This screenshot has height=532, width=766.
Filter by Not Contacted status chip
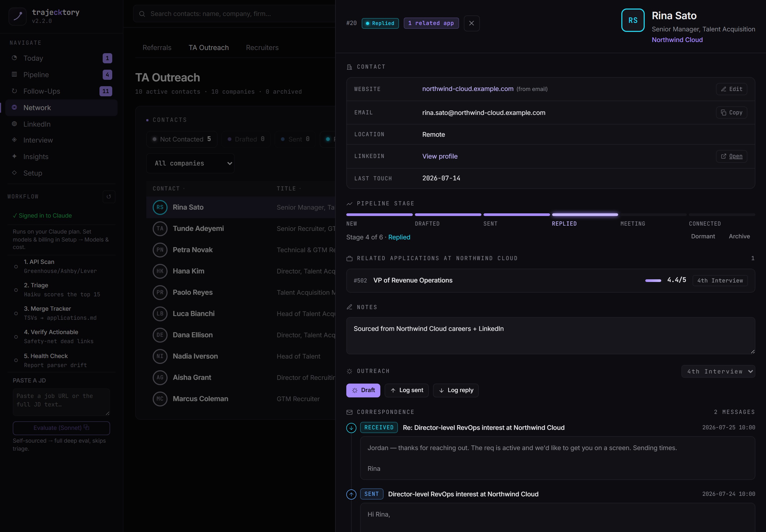(182, 139)
